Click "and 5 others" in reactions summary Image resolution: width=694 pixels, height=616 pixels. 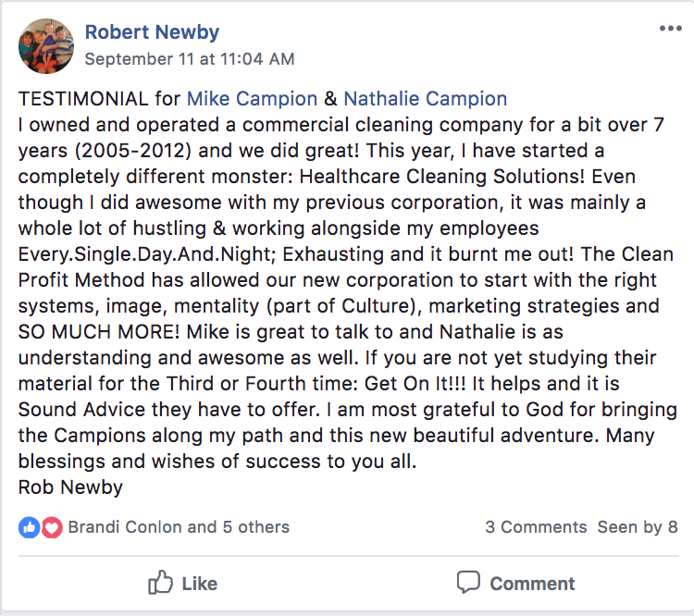click(239, 527)
